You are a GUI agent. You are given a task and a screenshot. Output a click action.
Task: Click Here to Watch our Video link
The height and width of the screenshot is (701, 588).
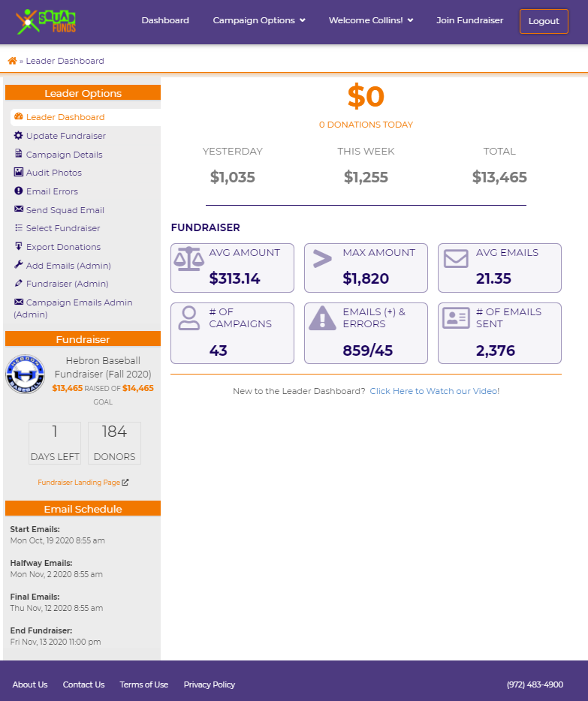click(434, 391)
